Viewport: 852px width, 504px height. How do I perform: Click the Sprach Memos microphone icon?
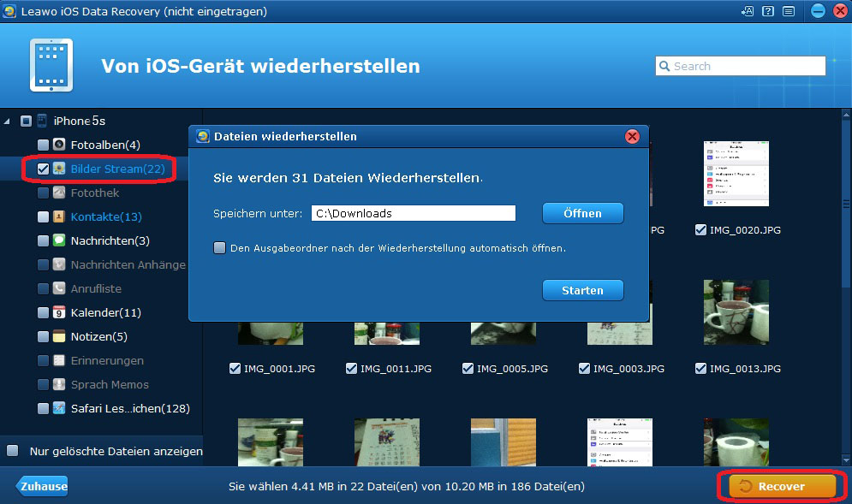[x=59, y=384]
